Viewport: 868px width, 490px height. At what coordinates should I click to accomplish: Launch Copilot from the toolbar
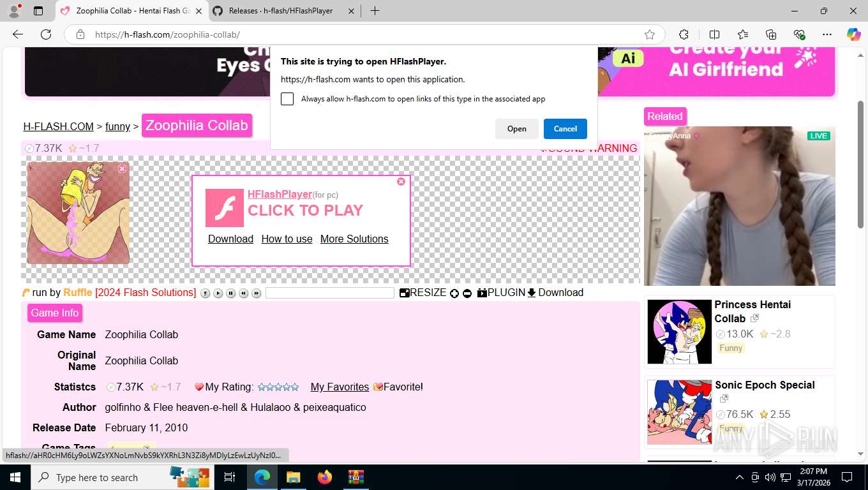(853, 34)
